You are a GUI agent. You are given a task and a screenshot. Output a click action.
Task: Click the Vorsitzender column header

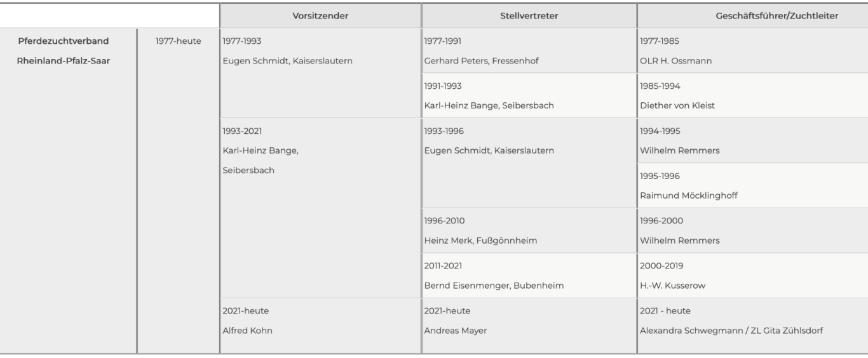tap(320, 16)
